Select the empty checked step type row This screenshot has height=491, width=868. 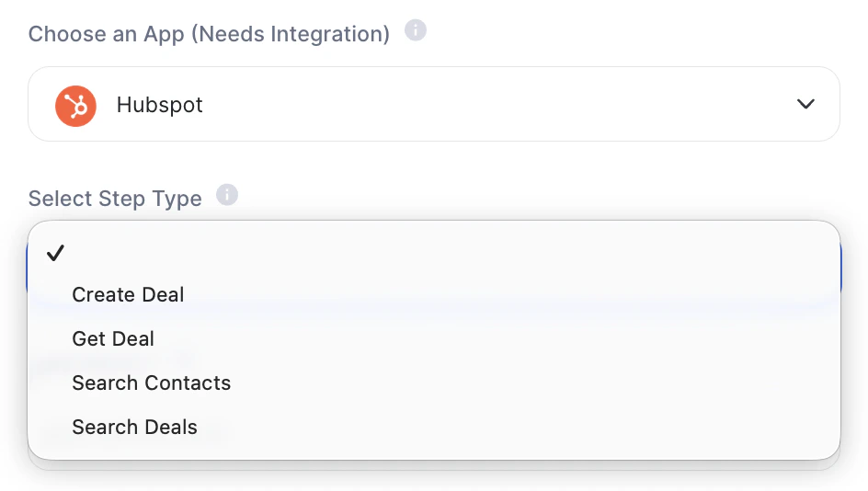tap(433, 254)
